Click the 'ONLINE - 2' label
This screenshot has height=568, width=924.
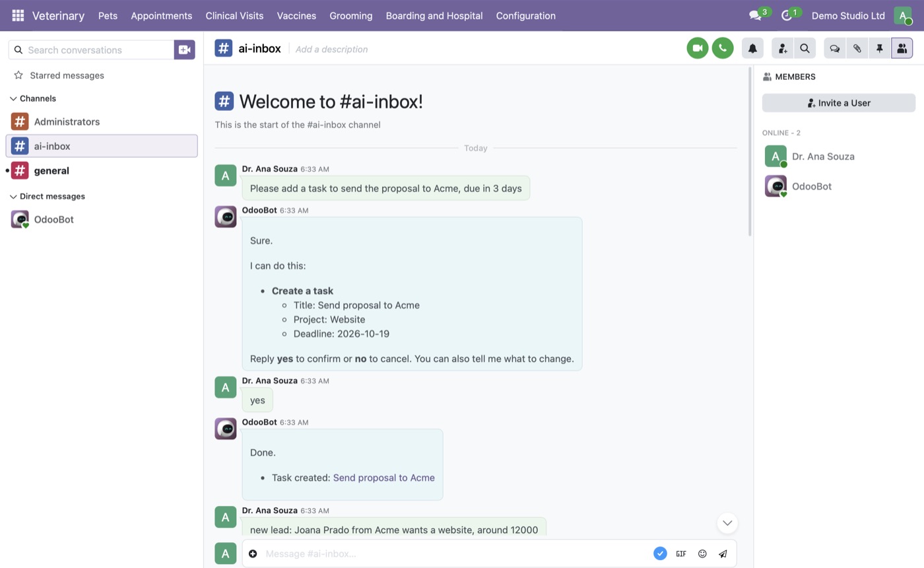point(781,133)
